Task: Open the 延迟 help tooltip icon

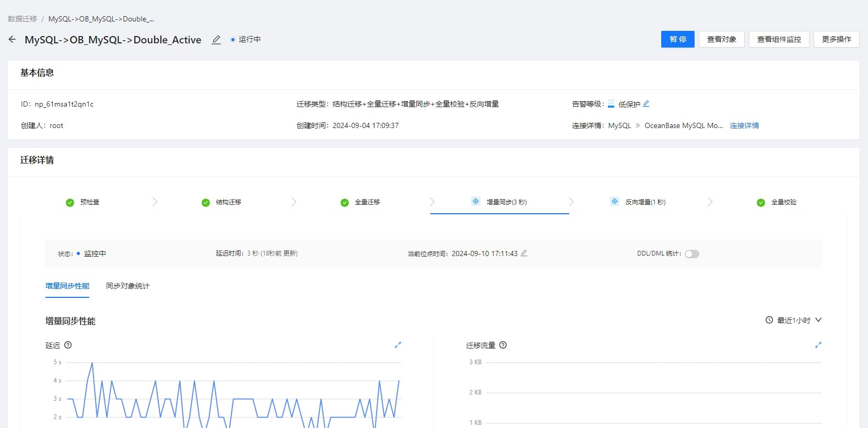Action: (x=68, y=345)
